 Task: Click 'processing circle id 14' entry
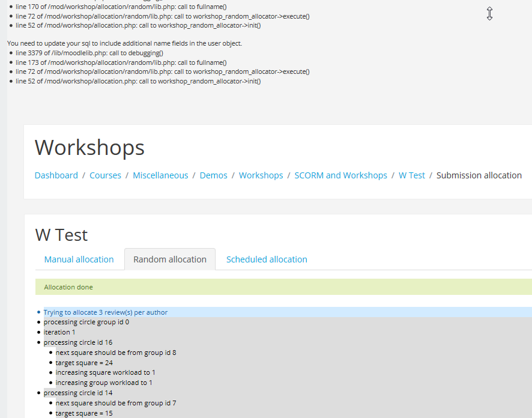pos(78,393)
